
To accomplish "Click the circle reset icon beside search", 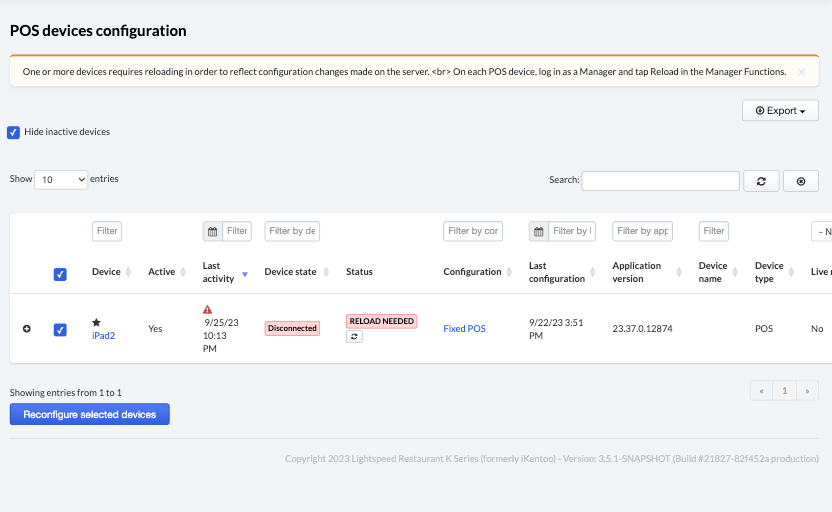I will [x=801, y=181].
